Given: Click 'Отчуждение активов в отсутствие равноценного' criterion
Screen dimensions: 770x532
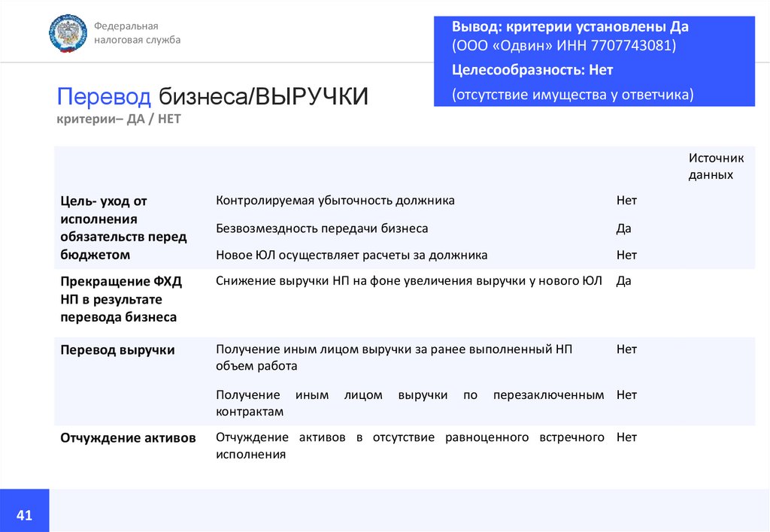Looking at the screenshot, I should click(410, 446).
